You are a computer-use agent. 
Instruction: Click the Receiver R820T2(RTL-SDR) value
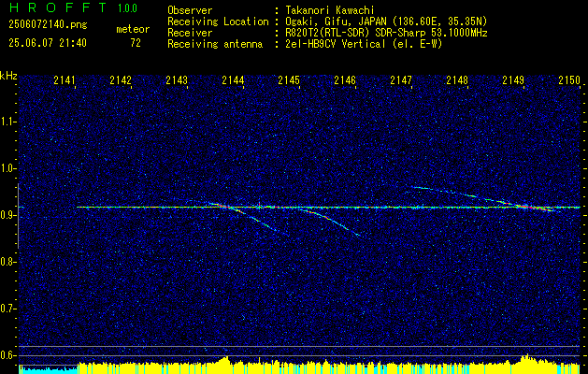click(386, 33)
